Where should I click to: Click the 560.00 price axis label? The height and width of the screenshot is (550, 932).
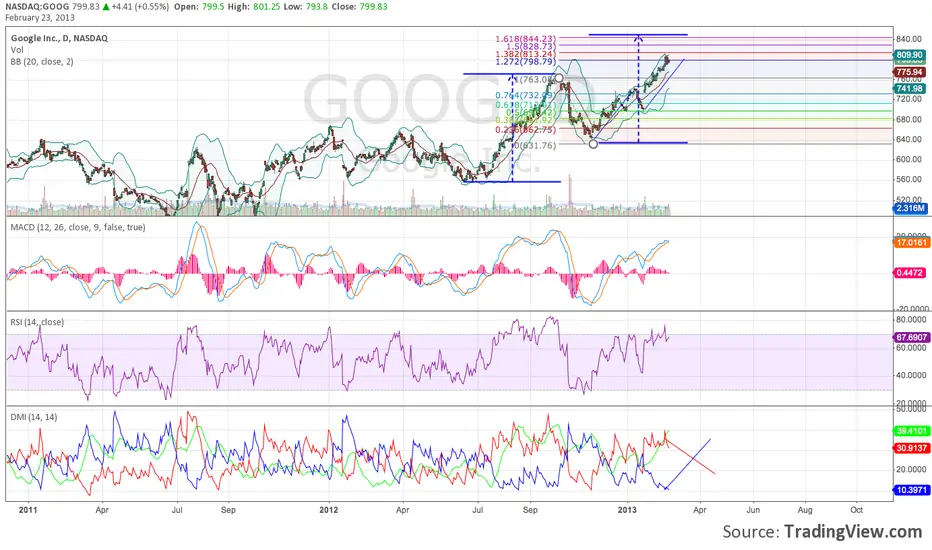tap(909, 180)
